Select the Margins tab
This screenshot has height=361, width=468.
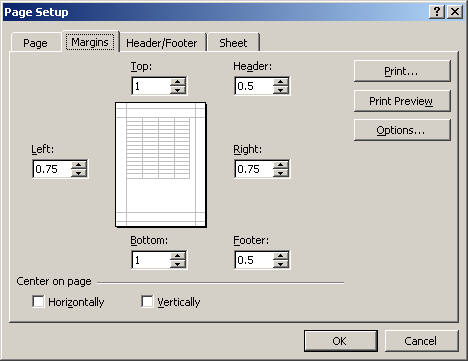pyautogui.click(x=90, y=42)
